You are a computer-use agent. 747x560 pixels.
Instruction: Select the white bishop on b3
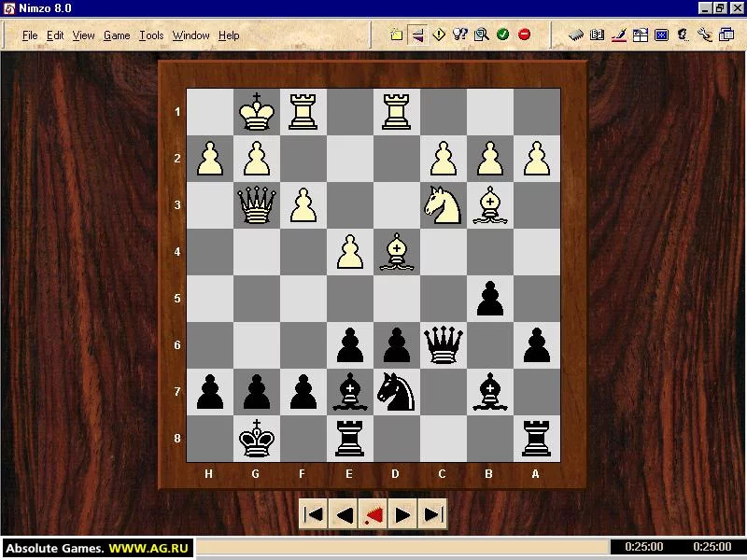coord(489,205)
